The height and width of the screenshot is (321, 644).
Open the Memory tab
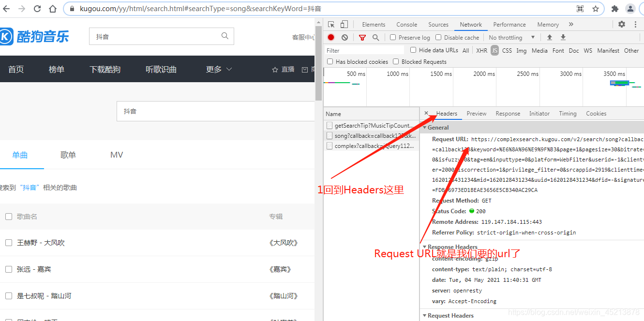pos(548,24)
